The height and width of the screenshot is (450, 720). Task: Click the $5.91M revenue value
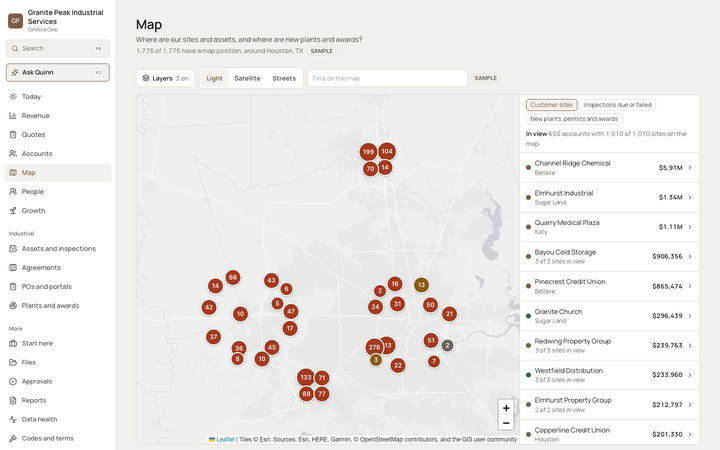[x=670, y=168]
